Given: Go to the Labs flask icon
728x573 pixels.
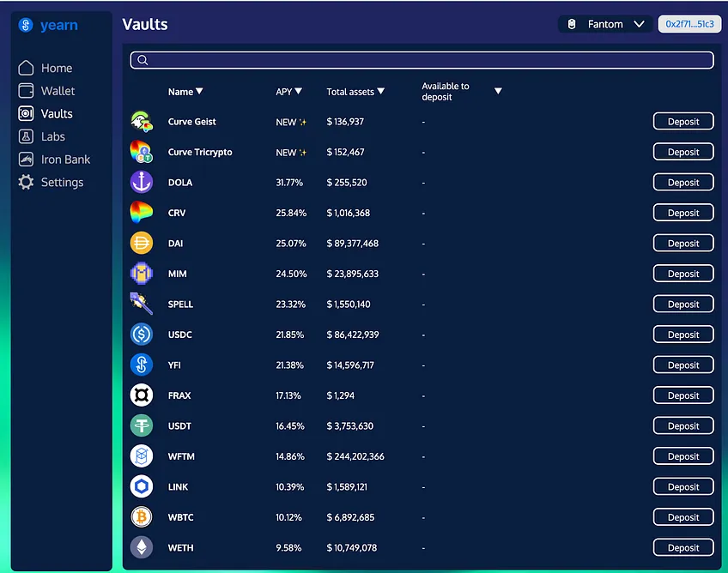Looking at the screenshot, I should (26, 136).
